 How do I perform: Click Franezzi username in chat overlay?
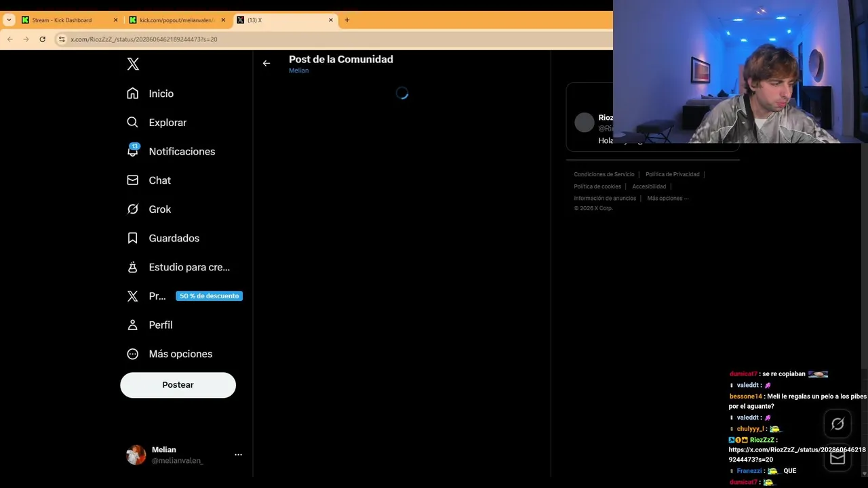tap(749, 471)
